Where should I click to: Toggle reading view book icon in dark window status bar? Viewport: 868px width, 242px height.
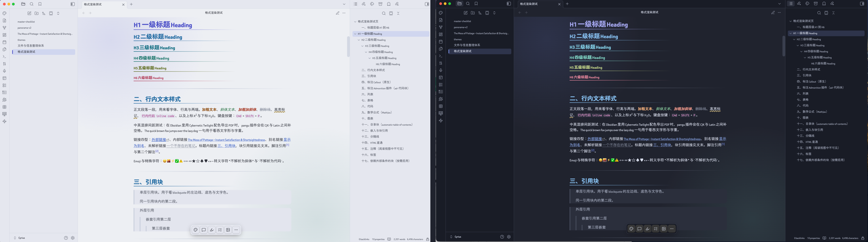[x=824, y=238]
